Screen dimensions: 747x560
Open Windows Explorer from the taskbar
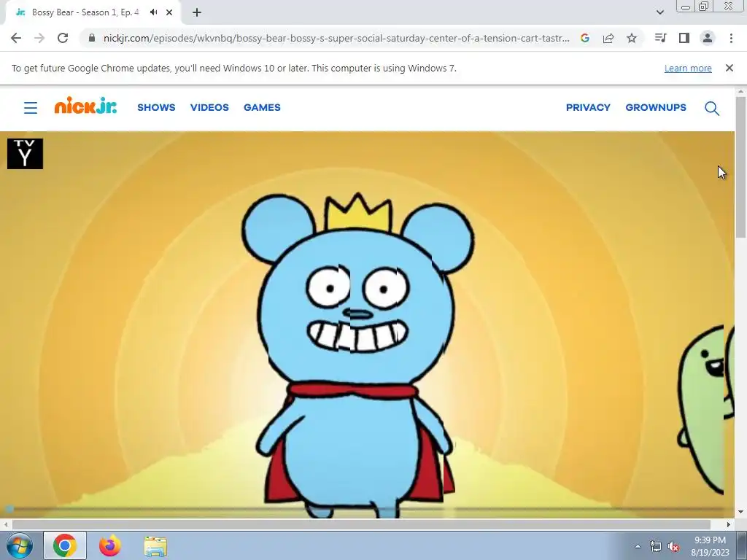pyautogui.click(x=155, y=546)
